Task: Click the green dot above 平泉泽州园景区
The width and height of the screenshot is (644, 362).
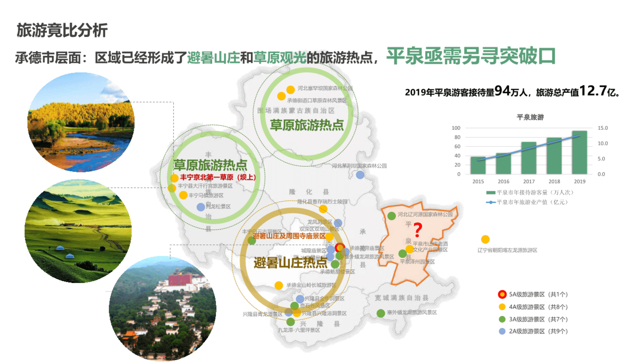Action: [402, 254]
